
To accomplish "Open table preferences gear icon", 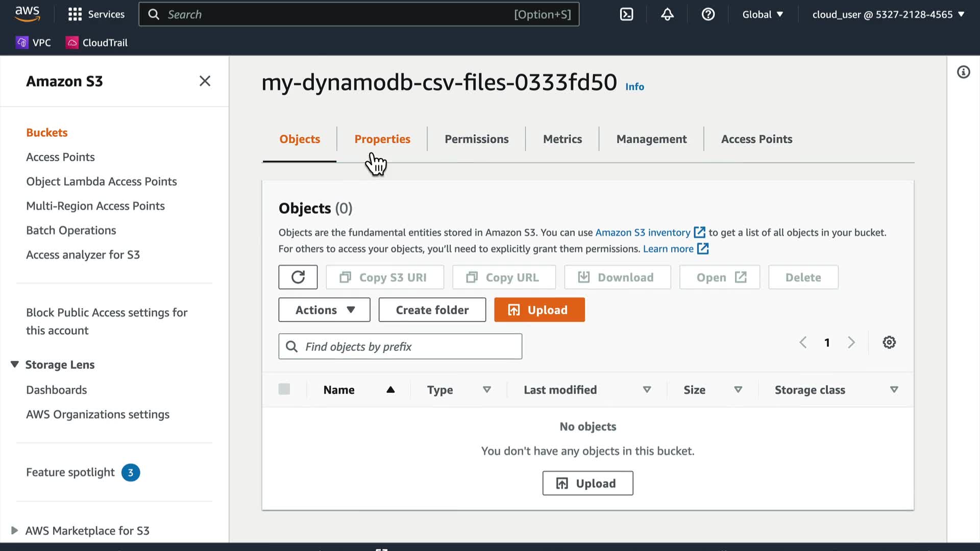I will 889,342.
